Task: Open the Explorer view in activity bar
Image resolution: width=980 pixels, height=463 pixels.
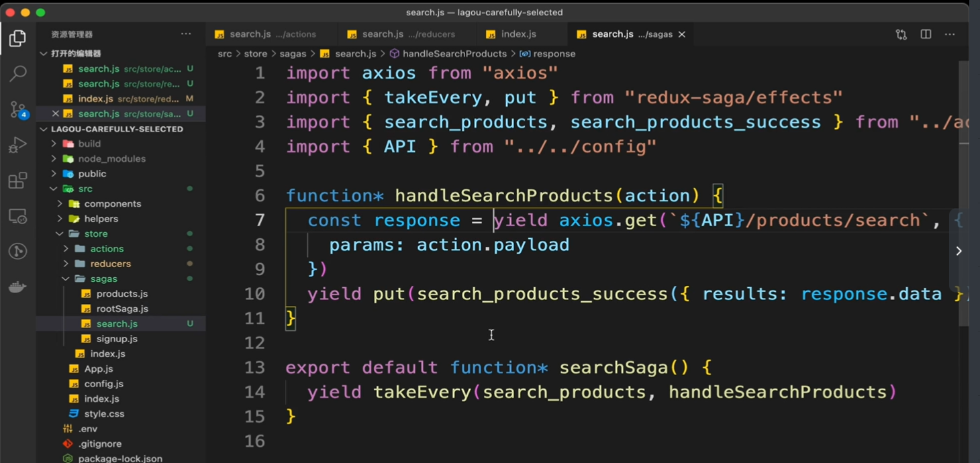Action: (17, 38)
